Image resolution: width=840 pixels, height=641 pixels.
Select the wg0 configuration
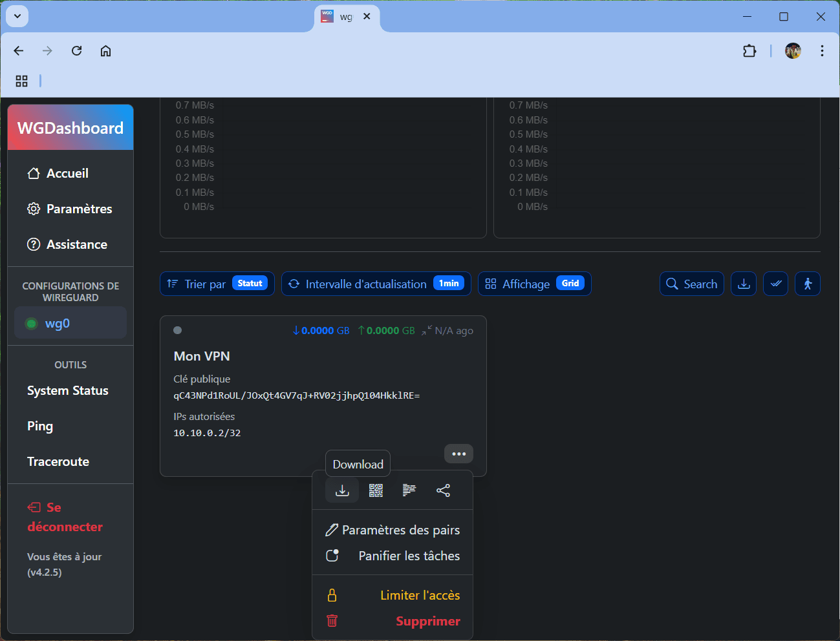(x=70, y=323)
